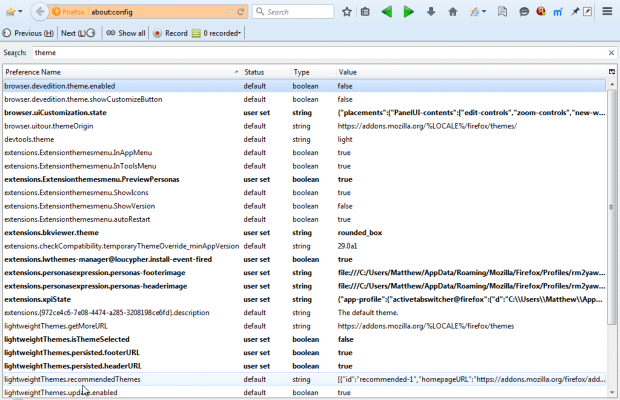Screen dimensions: 620x400
Task: Click the Next (L) button
Action: coord(78,33)
